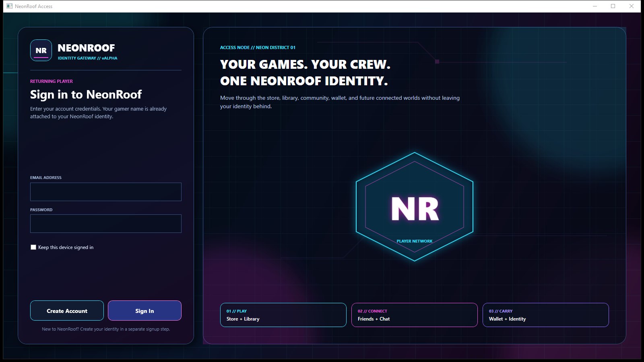Click the NeonRoof Access title bar icon

10,6
